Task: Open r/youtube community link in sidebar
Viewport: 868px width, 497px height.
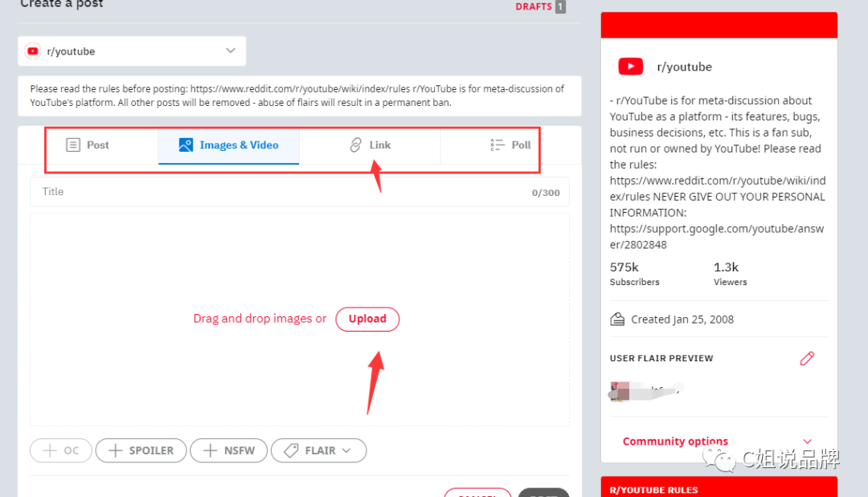Action: [x=684, y=67]
